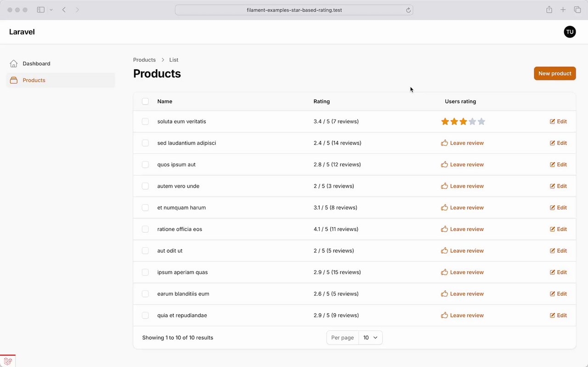
Task: Toggle the select-all checkbox in table header
Action: pyautogui.click(x=145, y=102)
